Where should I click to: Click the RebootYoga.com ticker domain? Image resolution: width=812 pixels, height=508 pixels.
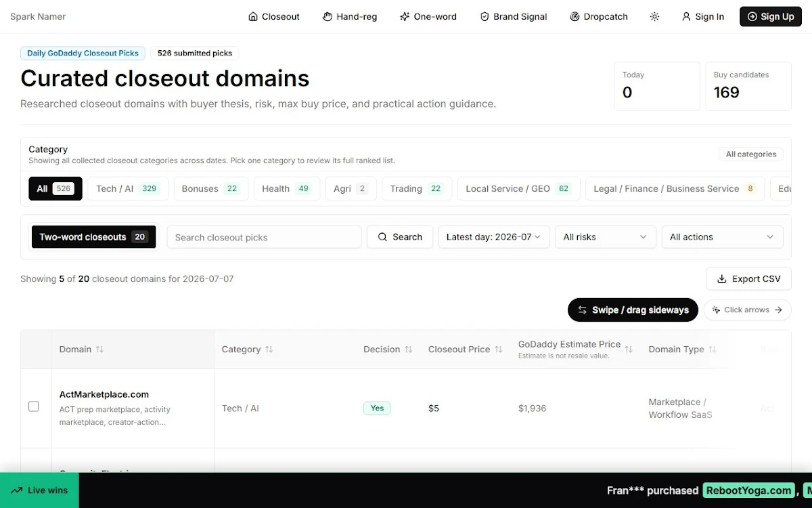tap(750, 490)
